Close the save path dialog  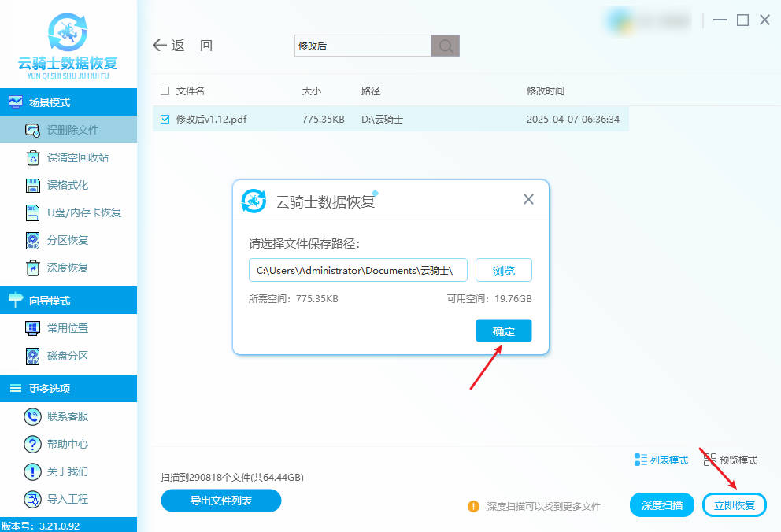(x=528, y=200)
